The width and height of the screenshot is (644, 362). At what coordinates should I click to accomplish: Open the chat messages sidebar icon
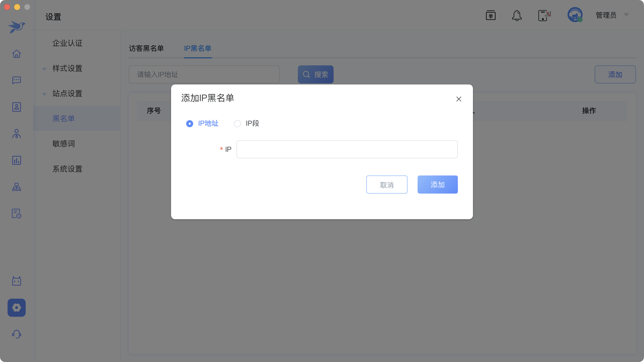tap(17, 80)
